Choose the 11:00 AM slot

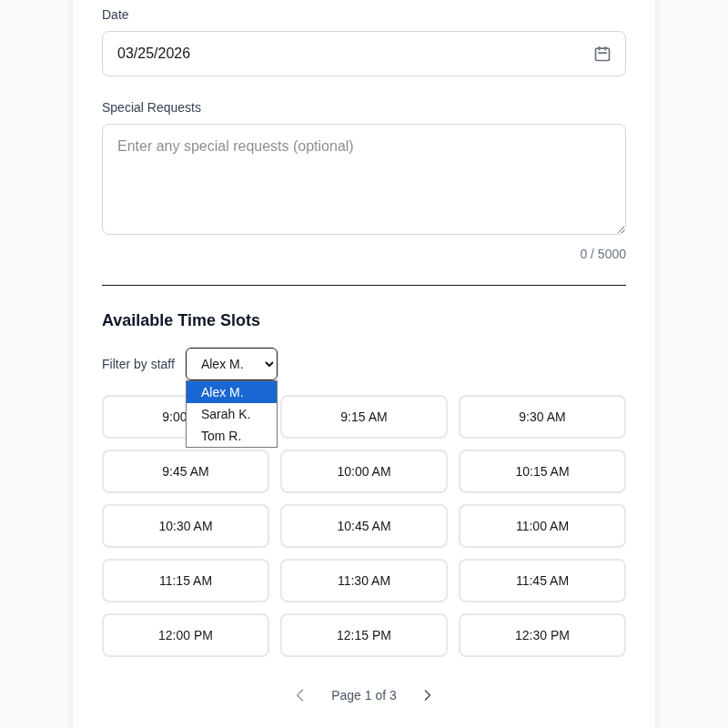[542, 526]
